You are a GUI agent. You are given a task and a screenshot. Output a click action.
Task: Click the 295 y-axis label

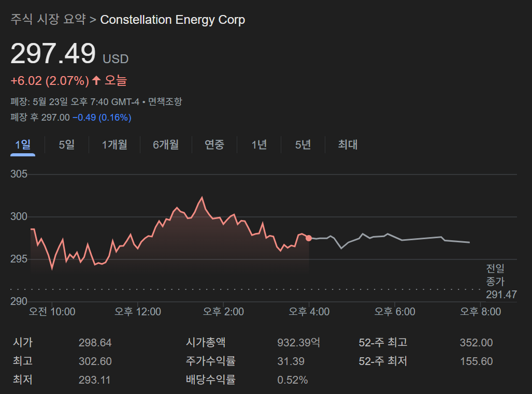pyautogui.click(x=19, y=259)
